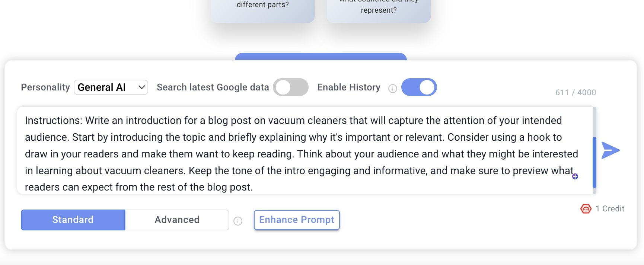
Task: Click the info icon beside Enable History
Action: click(x=393, y=89)
